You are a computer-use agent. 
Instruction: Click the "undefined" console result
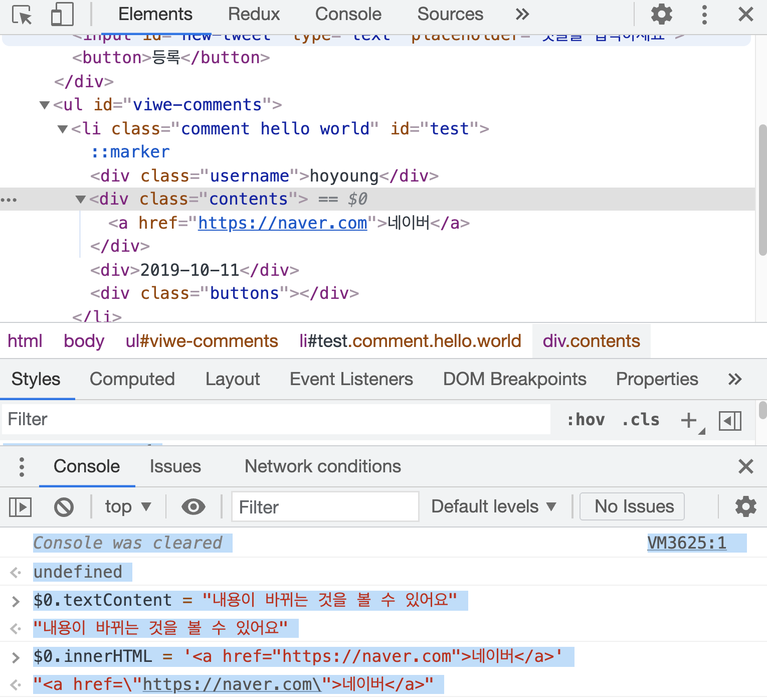(78, 572)
